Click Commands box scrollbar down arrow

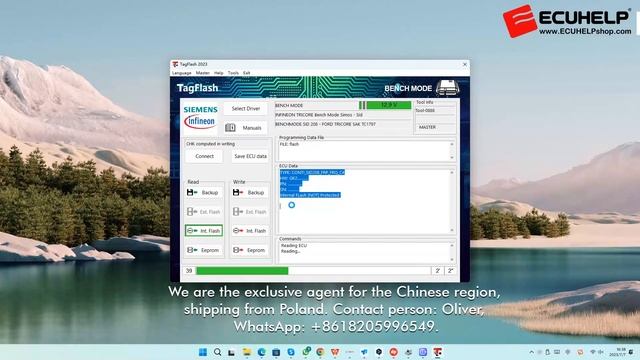pyautogui.click(x=452, y=260)
